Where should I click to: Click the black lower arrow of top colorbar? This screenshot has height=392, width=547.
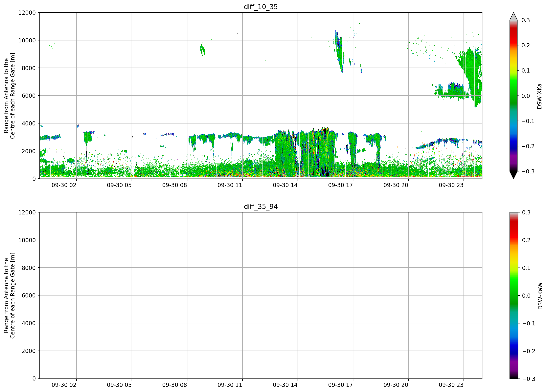point(513,175)
